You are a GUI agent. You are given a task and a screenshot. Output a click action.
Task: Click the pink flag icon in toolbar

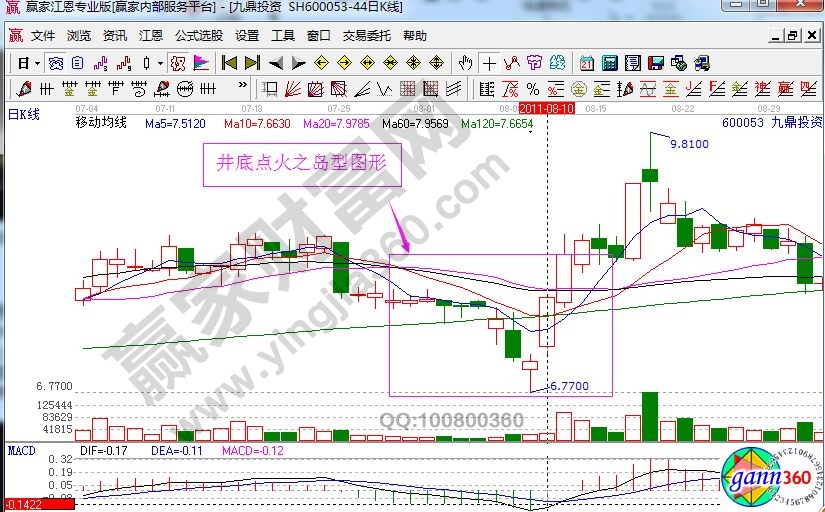[x=201, y=63]
